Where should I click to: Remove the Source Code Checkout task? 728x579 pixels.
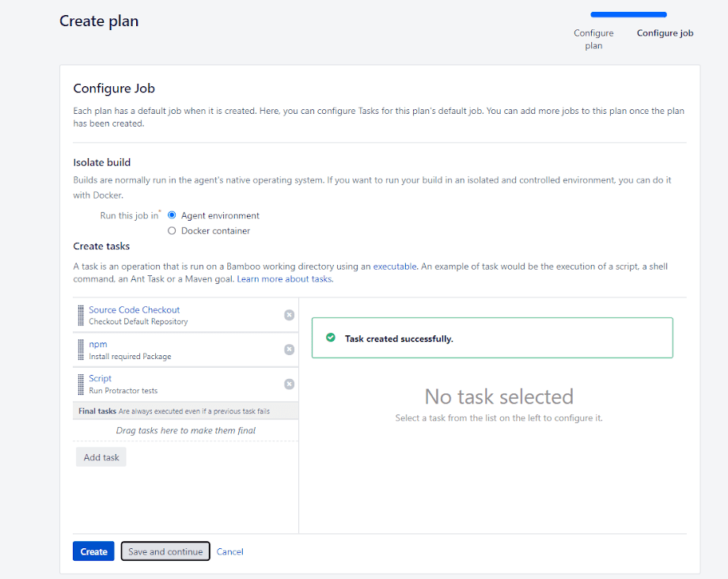tap(290, 315)
